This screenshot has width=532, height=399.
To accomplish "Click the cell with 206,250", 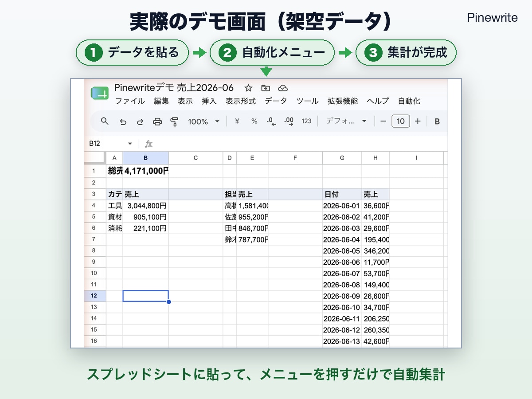I will tap(376, 318).
